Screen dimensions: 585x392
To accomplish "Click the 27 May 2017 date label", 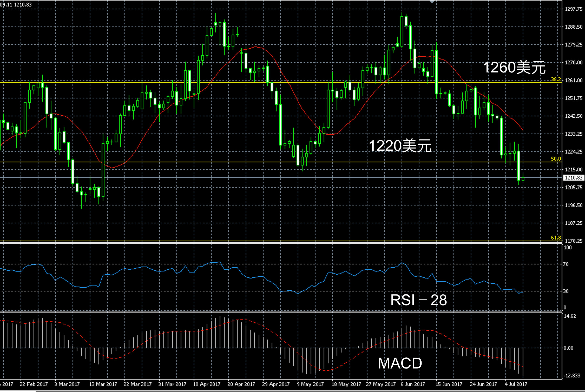I will 381,384.
